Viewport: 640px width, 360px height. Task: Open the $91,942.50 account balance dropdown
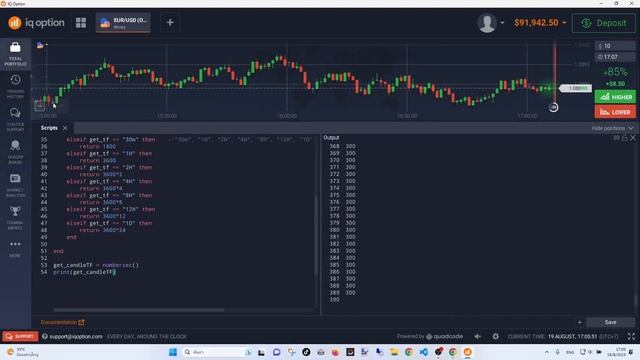540,23
